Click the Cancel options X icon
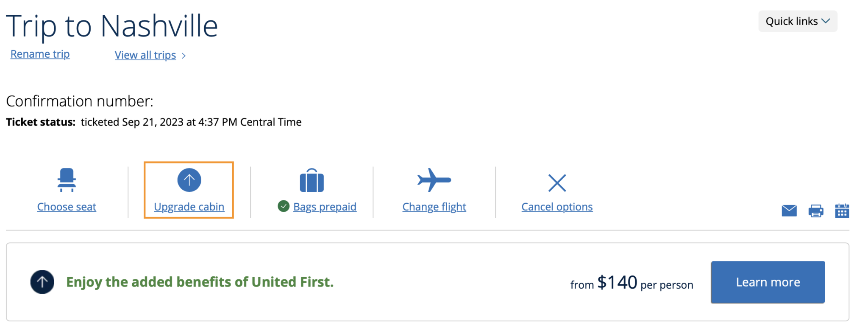868x334 pixels. (x=556, y=182)
